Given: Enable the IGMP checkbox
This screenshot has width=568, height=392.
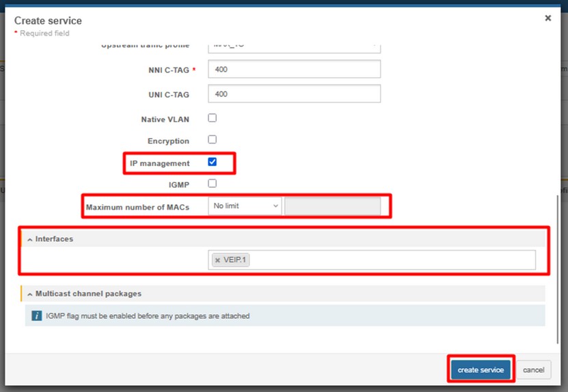Looking at the screenshot, I should tap(212, 184).
